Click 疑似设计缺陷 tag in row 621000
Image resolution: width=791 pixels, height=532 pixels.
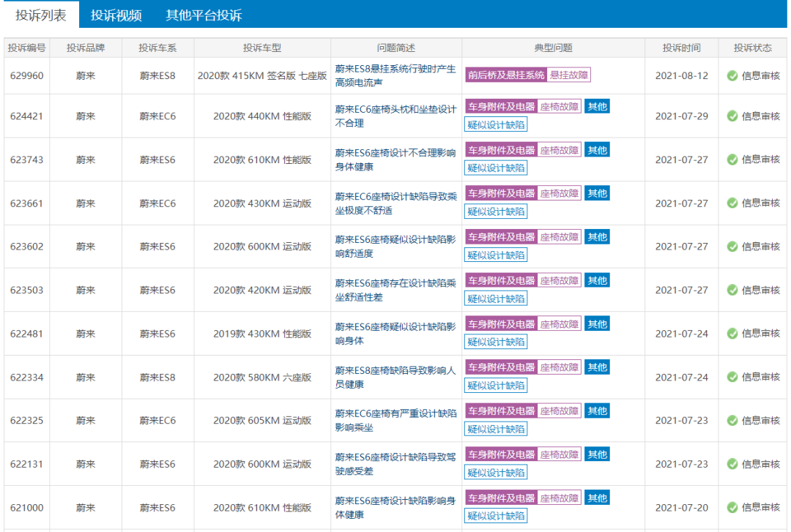496,516
